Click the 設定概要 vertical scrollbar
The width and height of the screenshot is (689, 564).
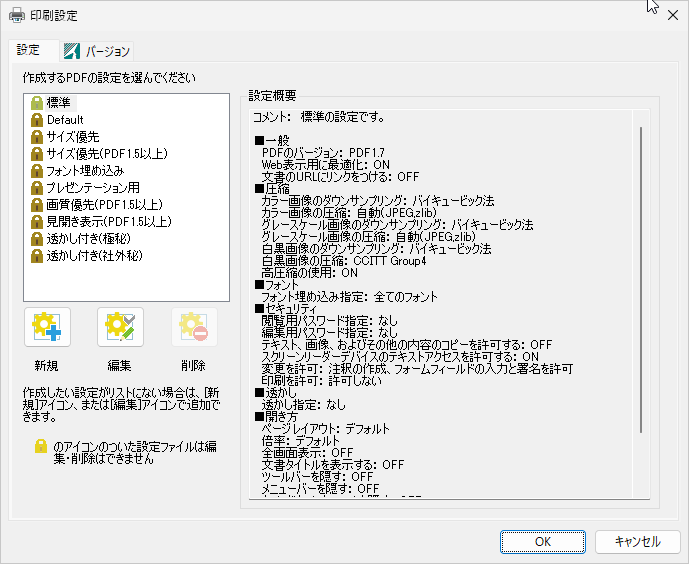pos(641,279)
